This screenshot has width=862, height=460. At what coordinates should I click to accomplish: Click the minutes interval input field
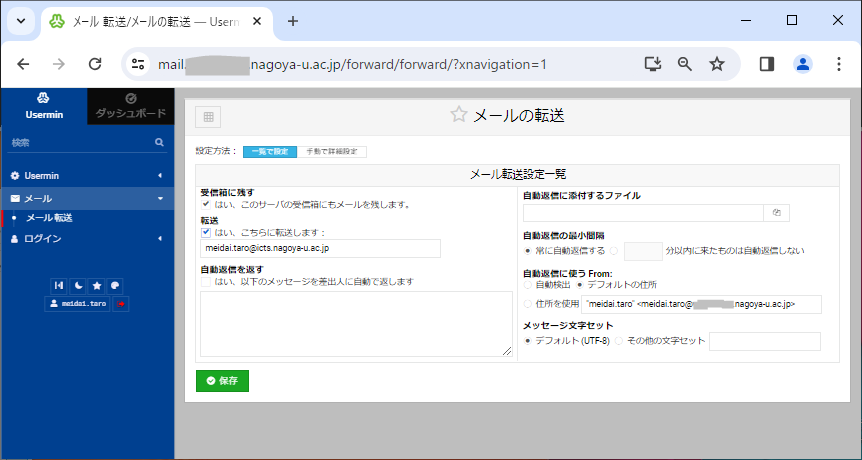point(643,251)
